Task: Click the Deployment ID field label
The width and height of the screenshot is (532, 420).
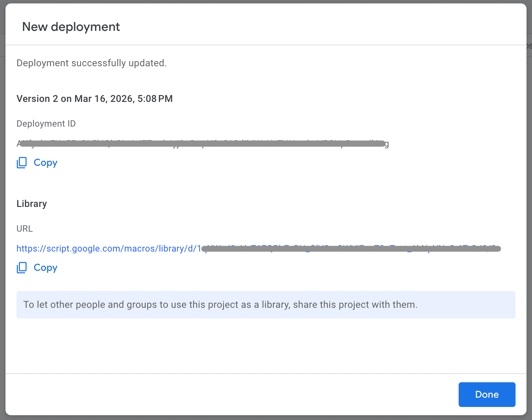Action: [x=46, y=124]
